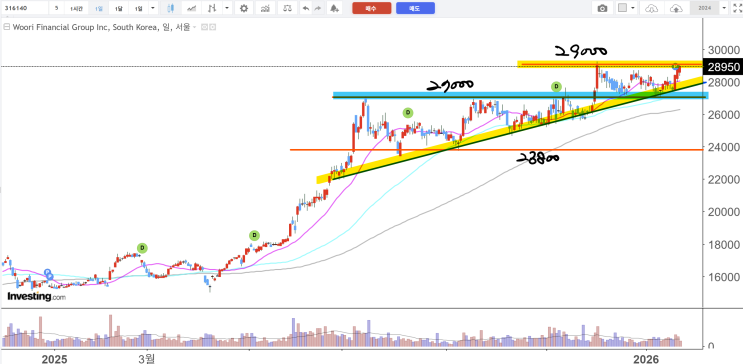Open the dropdown arrow after 서울

(x=195, y=27)
